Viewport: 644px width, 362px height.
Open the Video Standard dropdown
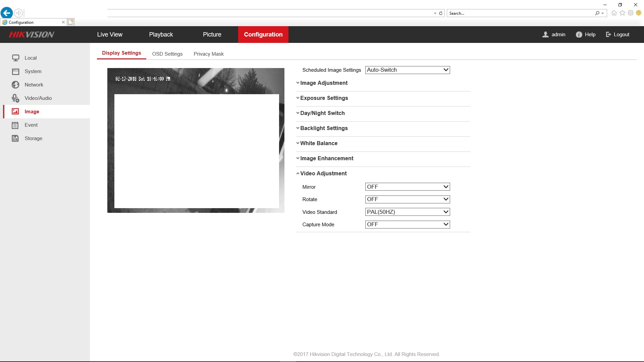point(407,212)
